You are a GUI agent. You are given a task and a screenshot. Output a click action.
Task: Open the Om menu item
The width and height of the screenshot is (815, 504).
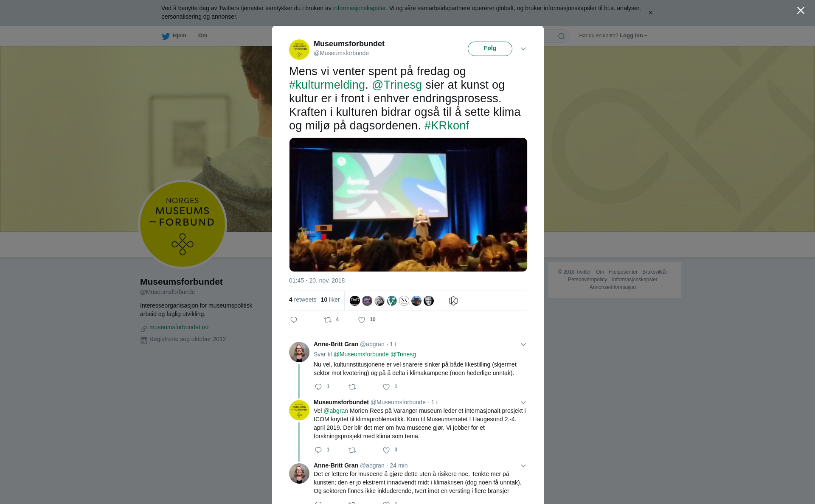click(x=202, y=36)
